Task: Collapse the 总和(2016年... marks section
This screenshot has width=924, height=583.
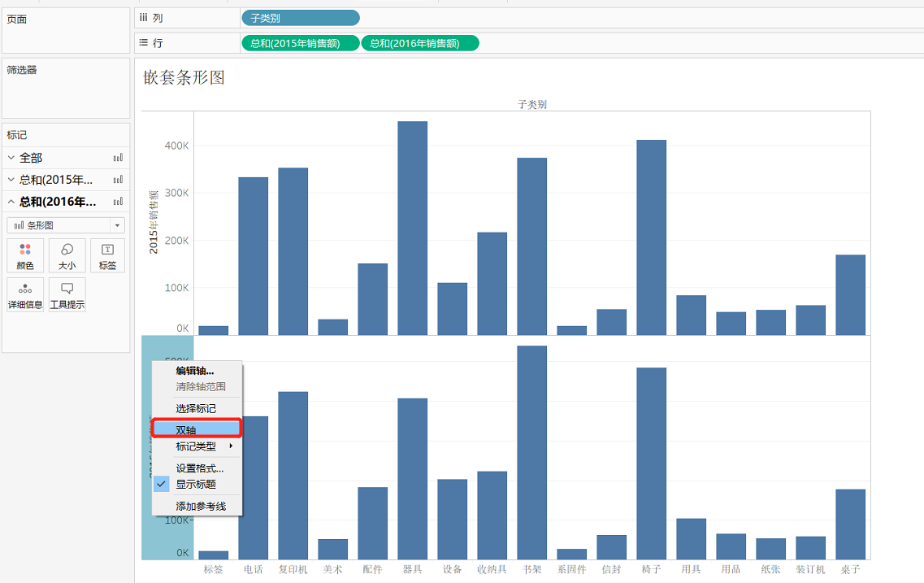Action: coord(11,201)
